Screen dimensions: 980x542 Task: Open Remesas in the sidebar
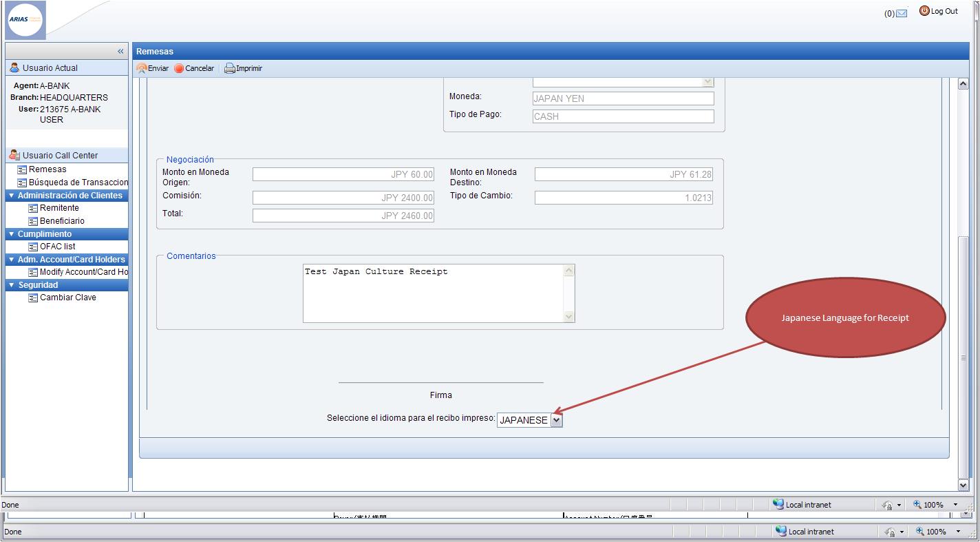pyautogui.click(x=47, y=169)
